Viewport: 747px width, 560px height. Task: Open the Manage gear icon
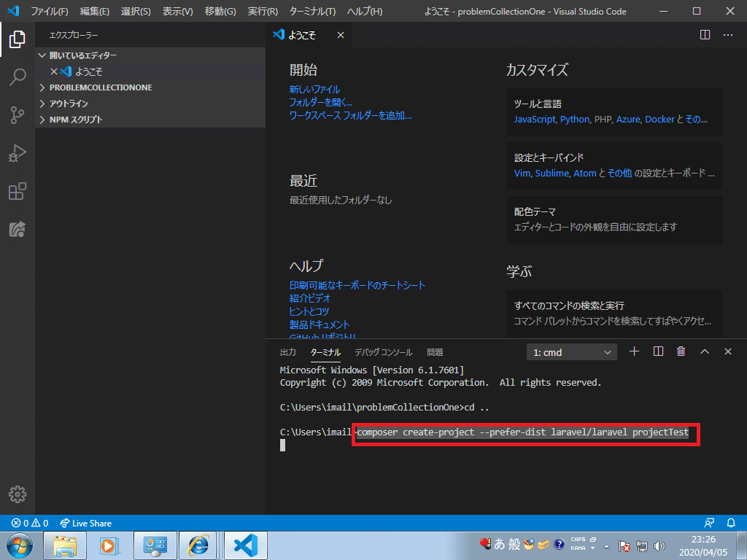18,494
